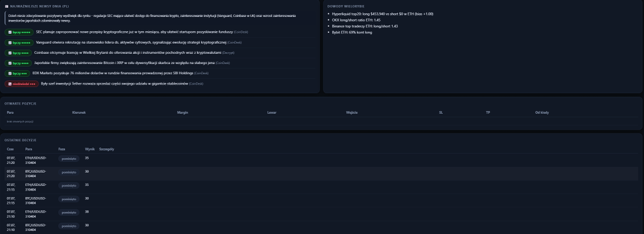Screen dimensions: 644x234
Task: Click the Kierunek column header
Action: 79,113
